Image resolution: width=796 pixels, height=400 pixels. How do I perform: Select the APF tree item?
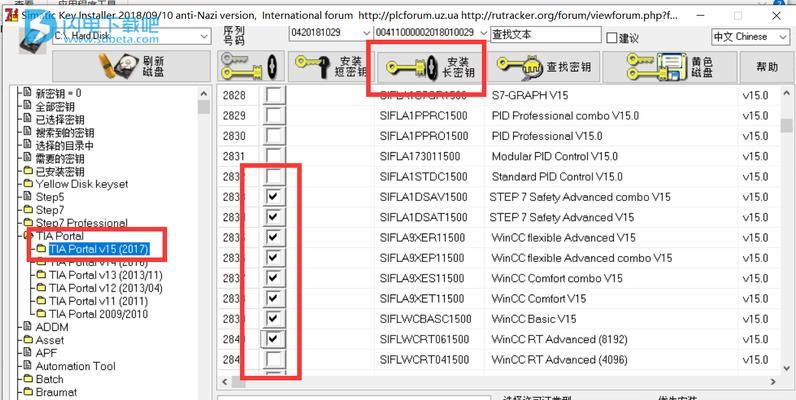pyautogui.click(x=46, y=353)
